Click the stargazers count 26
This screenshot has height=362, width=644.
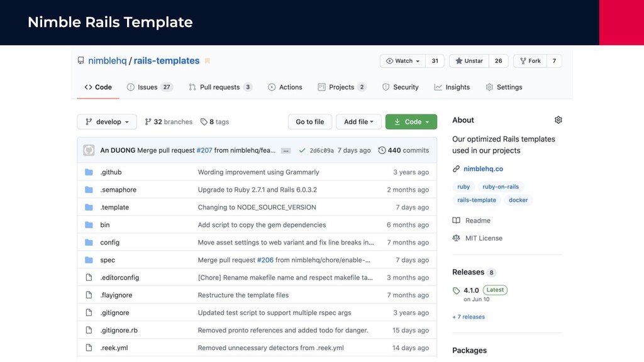point(498,61)
